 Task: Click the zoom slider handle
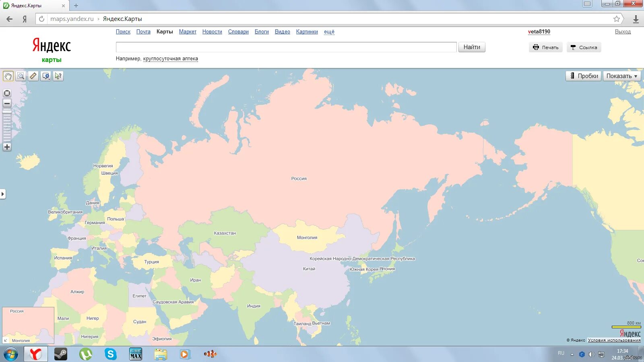pyautogui.click(x=7, y=111)
